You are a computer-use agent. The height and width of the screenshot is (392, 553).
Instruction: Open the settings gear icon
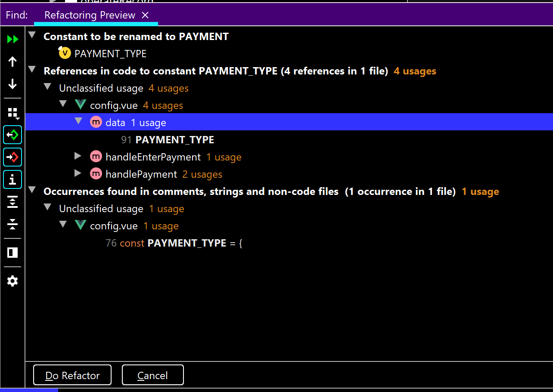pos(12,281)
